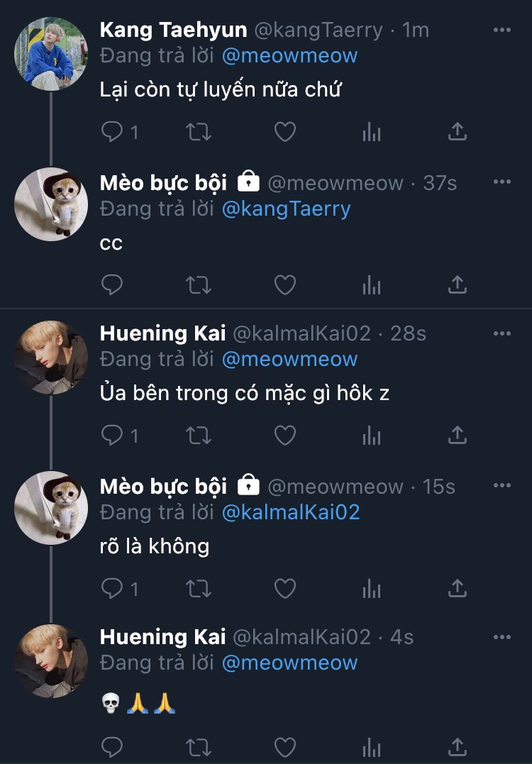The height and width of the screenshot is (764, 532).
Task: Share Kang Taehyun's tweet
Action: pyautogui.click(x=458, y=132)
